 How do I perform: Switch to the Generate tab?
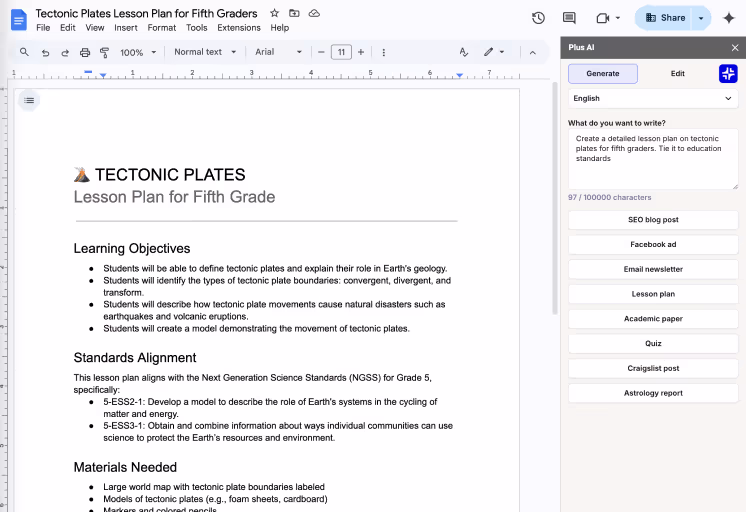pos(603,74)
